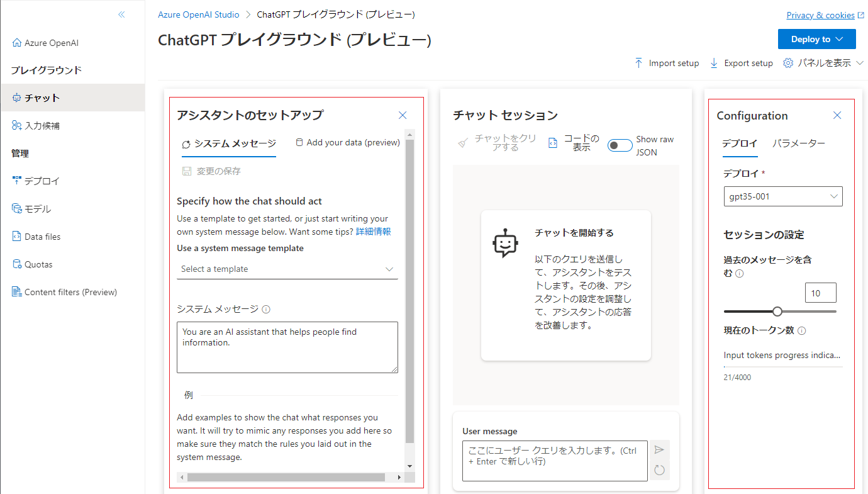Click the User message input box
The height and width of the screenshot is (494, 868).
(x=555, y=461)
